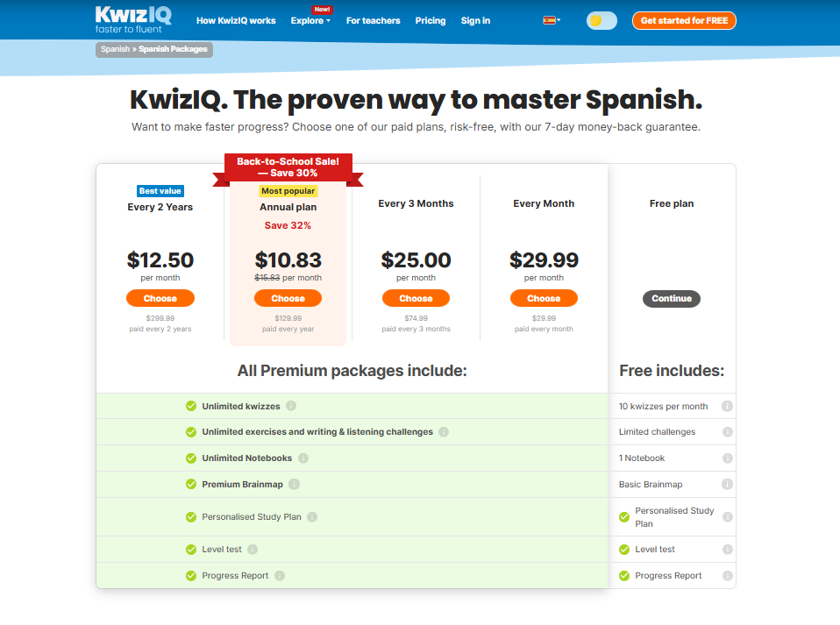Image resolution: width=840 pixels, height=625 pixels.
Task: Open info icon for Unlimited exercises and challenges
Action: coord(444,431)
